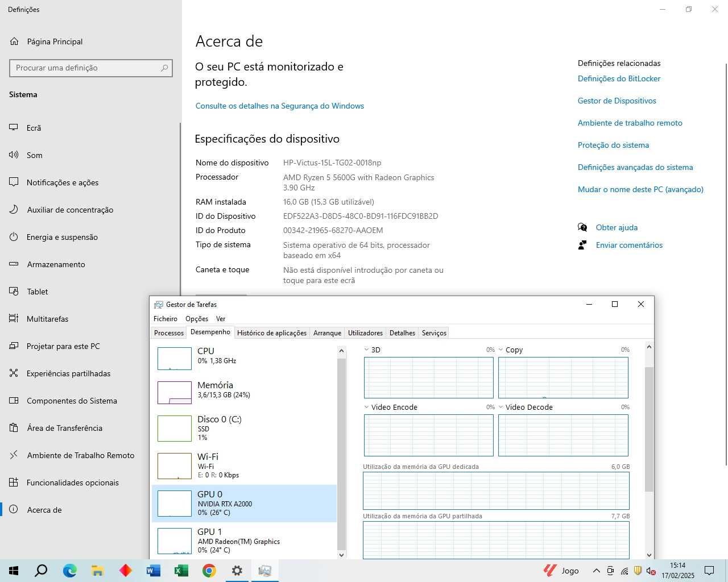The width and height of the screenshot is (728, 582).
Task: Click Mudar o nome deste PC link
Action: point(640,189)
